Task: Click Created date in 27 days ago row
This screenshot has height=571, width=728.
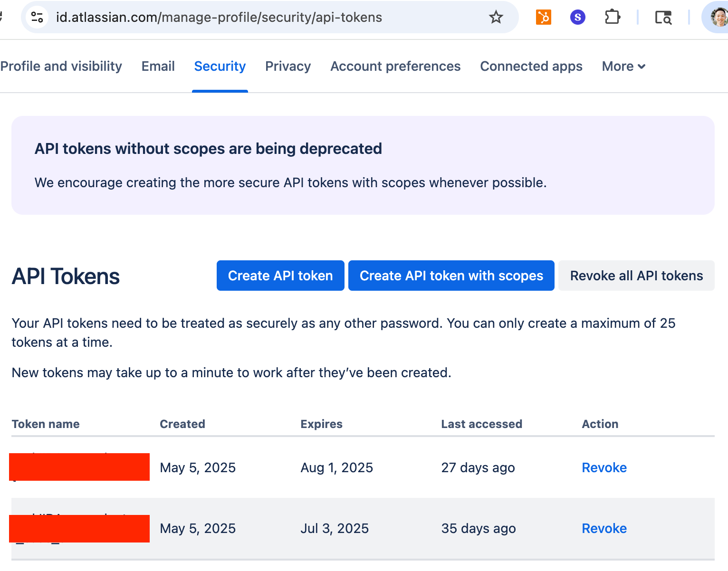Action: pyautogui.click(x=198, y=468)
